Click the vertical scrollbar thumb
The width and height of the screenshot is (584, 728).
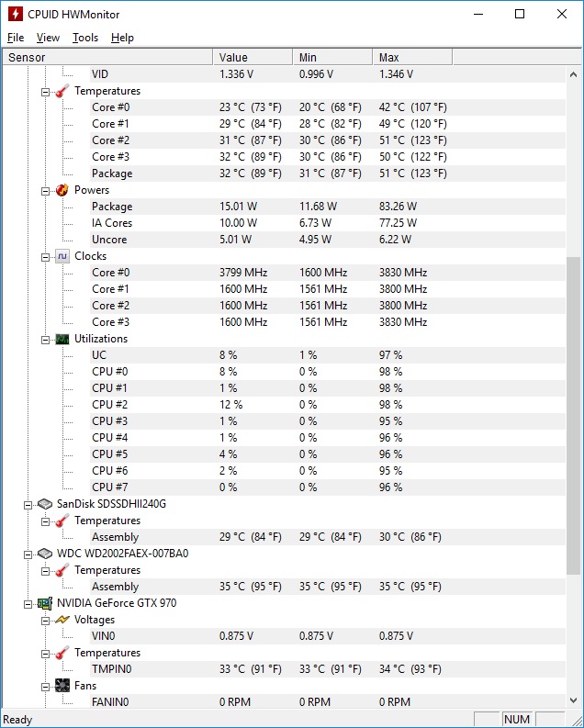(x=573, y=416)
